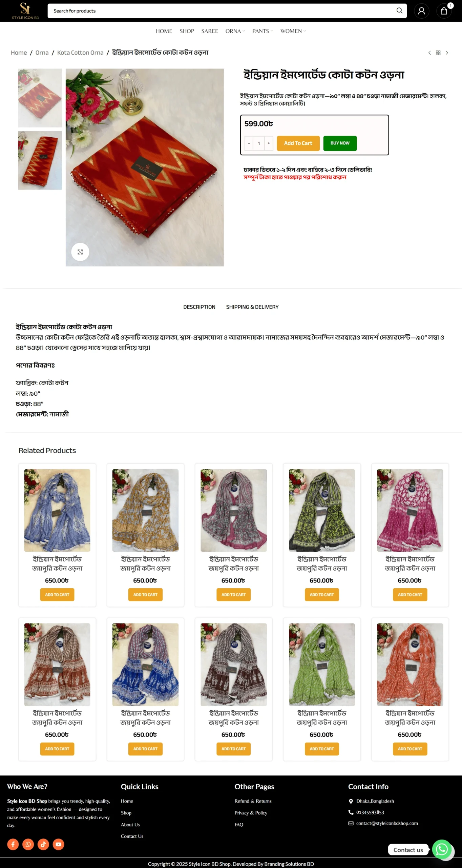Open the TikTok social icon in footer
462x868 pixels.
pyautogui.click(x=43, y=844)
